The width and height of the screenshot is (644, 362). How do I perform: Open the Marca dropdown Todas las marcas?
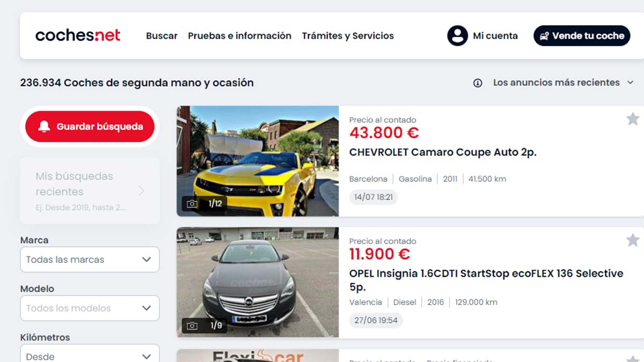click(x=90, y=260)
